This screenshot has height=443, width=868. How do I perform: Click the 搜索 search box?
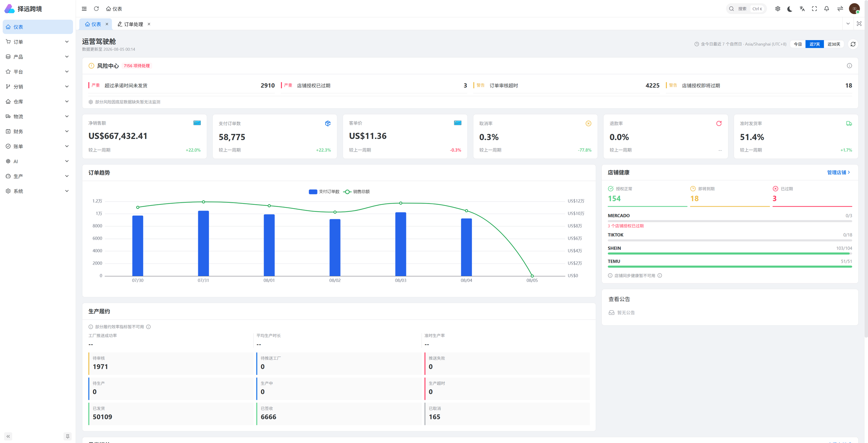[746, 9]
